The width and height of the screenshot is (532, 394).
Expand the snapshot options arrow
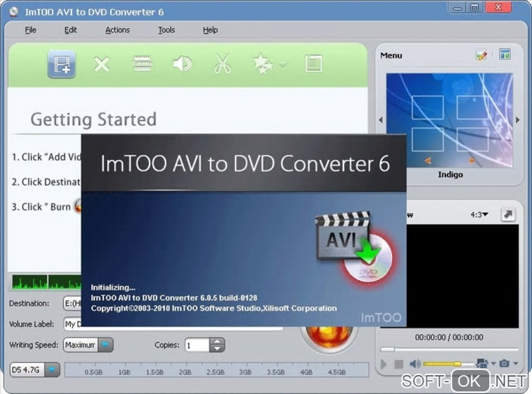pos(516,364)
